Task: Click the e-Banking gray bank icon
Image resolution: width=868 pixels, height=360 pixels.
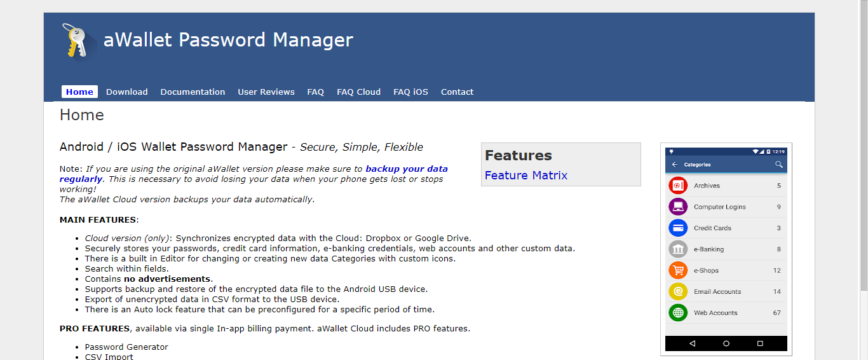Action: click(678, 249)
